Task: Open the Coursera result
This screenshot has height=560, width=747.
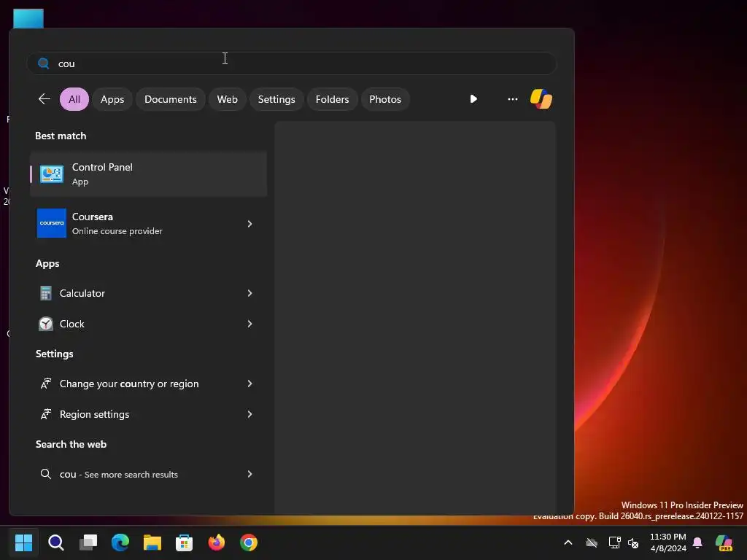Action: click(x=148, y=223)
